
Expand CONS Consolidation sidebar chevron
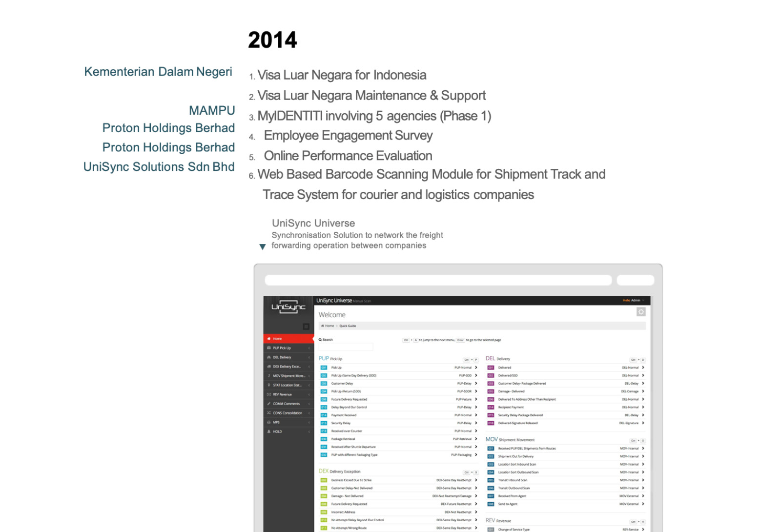[309, 413]
